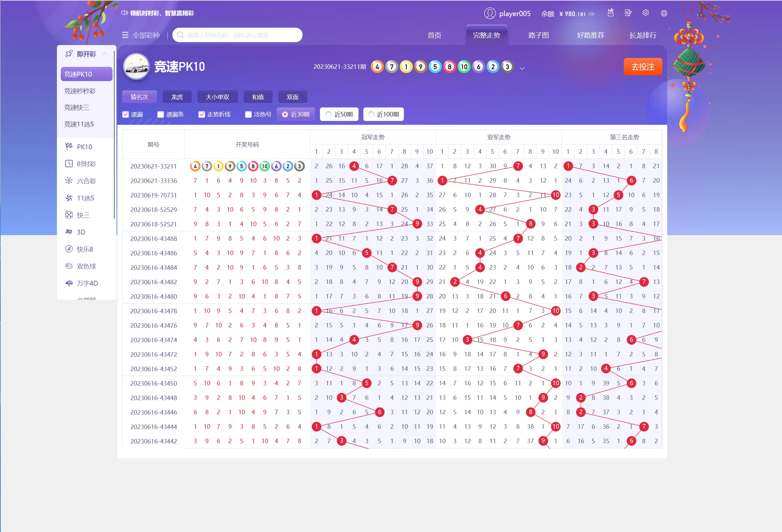Open the 全部彩种 hamburger menu
This screenshot has width=782, height=532.
125,35
